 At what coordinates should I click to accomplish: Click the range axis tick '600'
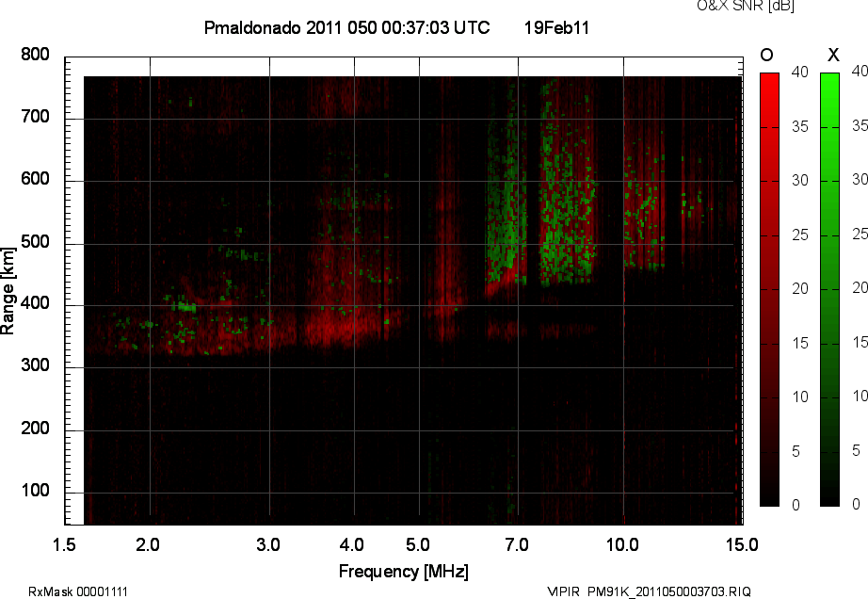35,179
